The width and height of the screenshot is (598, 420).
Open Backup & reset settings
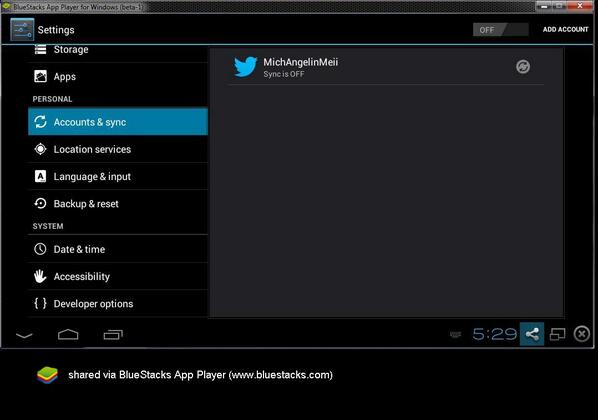point(118,204)
